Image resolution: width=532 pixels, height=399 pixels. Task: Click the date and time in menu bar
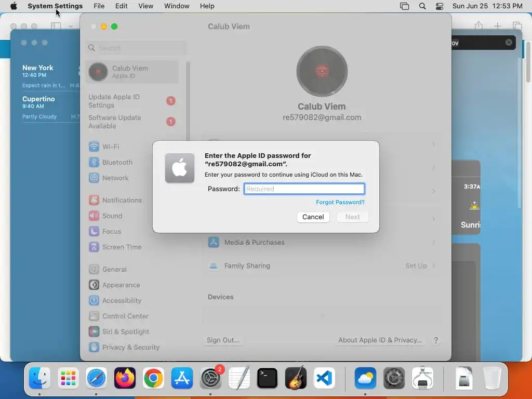pos(487,6)
